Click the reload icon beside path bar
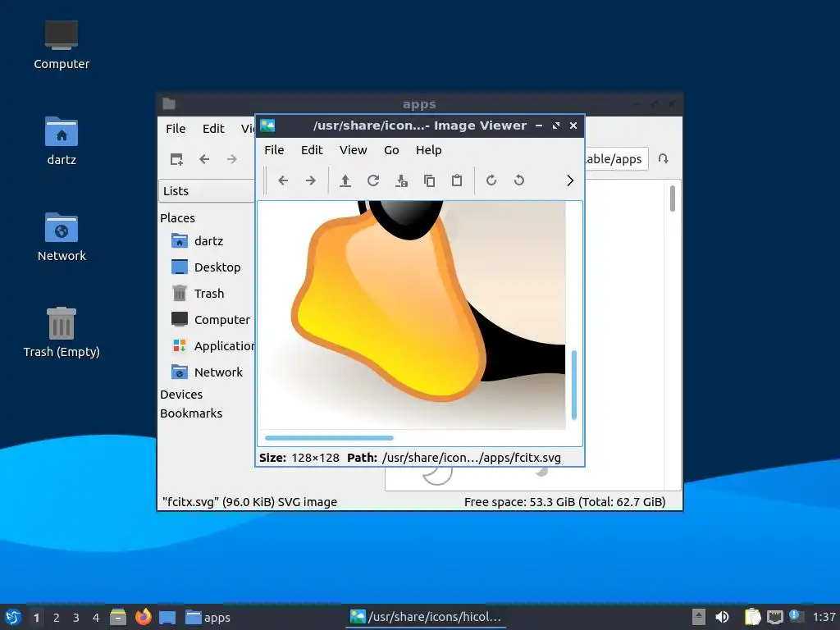Screen dimensions: 840x630 click(x=663, y=159)
